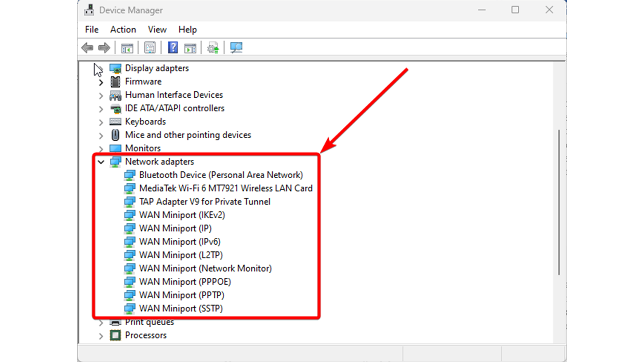Screen dimensions: 644x362
Task: Click the Network adapters category icon
Action: pos(115,162)
